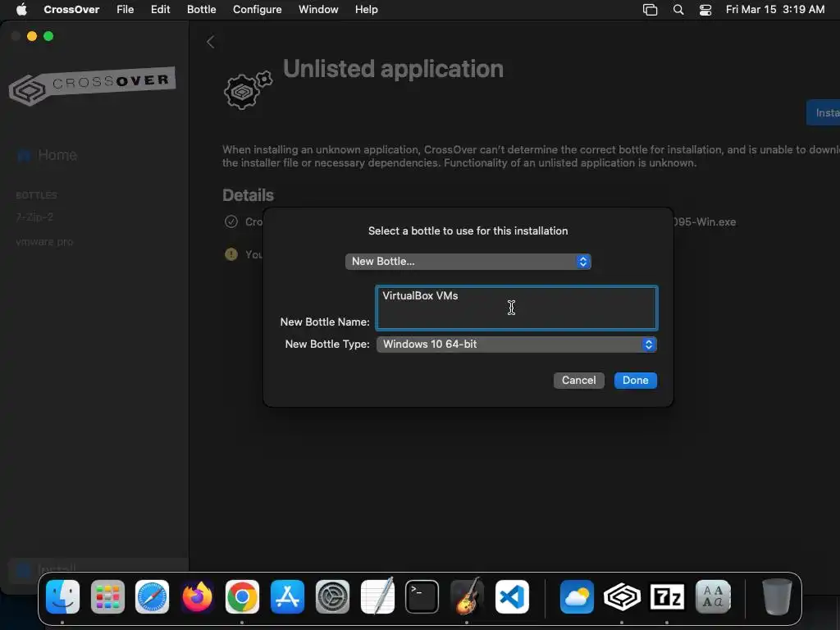
Task: Open the Help menu
Action: click(x=367, y=9)
